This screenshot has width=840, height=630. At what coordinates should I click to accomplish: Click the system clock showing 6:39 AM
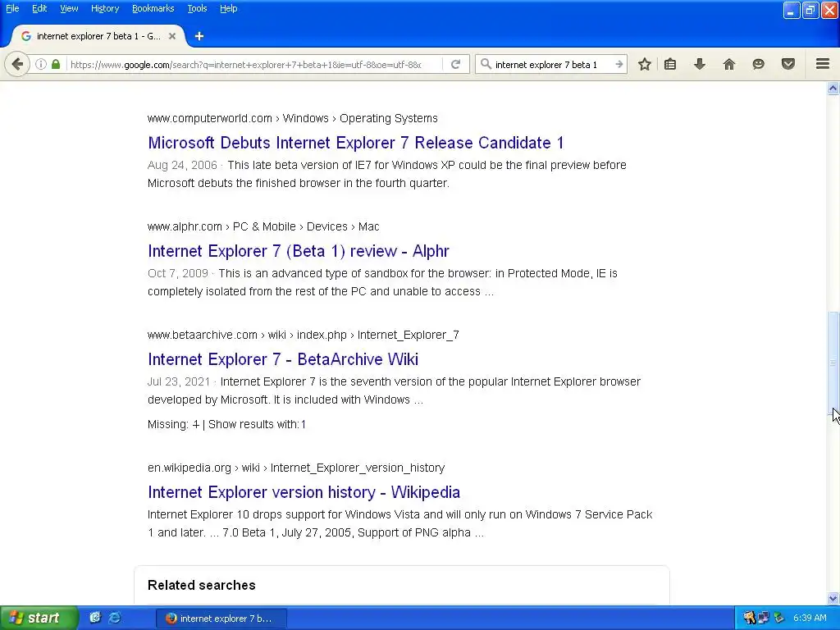click(x=810, y=618)
